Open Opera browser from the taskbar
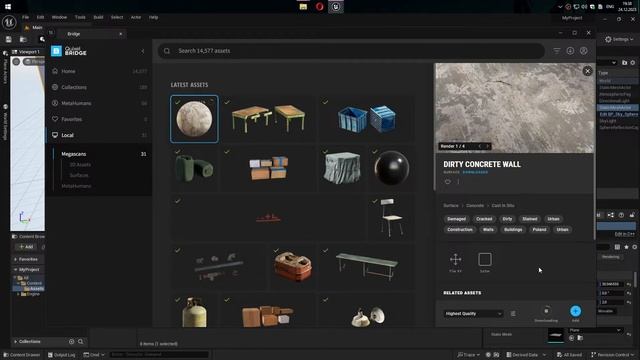 pos(320,7)
